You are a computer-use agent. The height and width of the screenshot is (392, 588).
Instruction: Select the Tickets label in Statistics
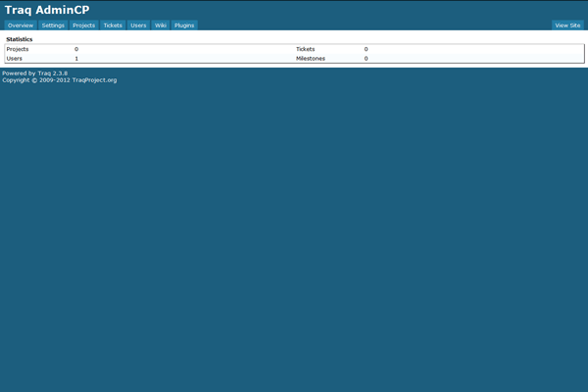click(x=306, y=48)
